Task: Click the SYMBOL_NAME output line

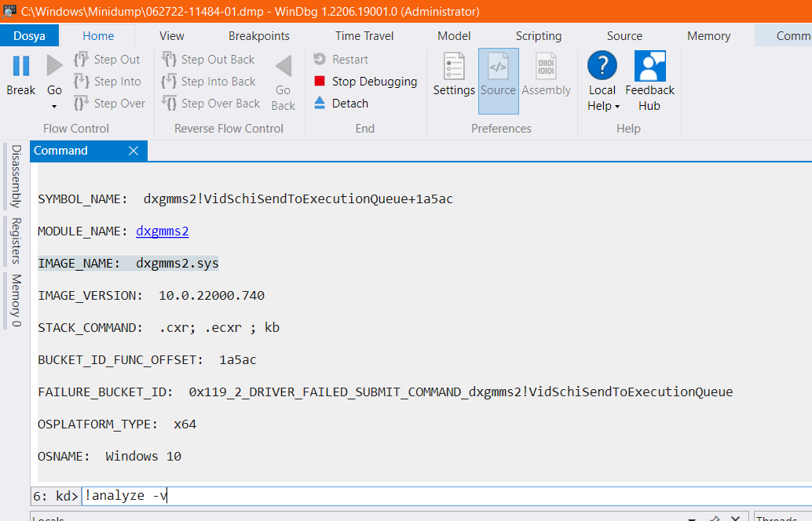Action: (x=246, y=199)
